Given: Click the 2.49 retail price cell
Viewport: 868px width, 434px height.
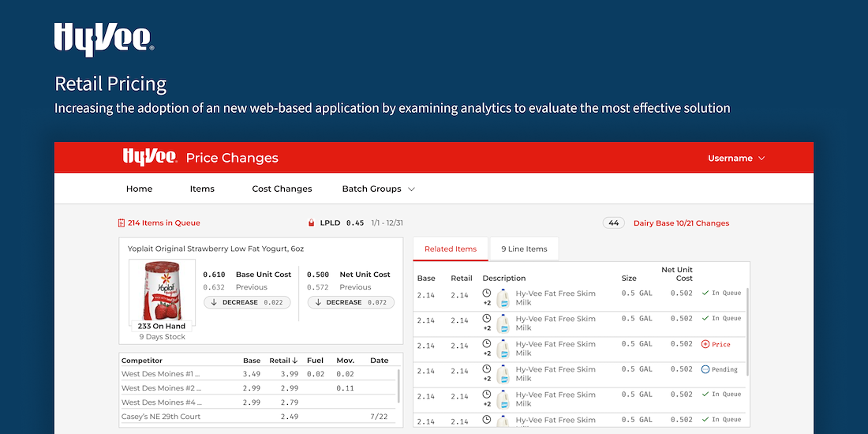Looking at the screenshot, I should coord(290,417).
